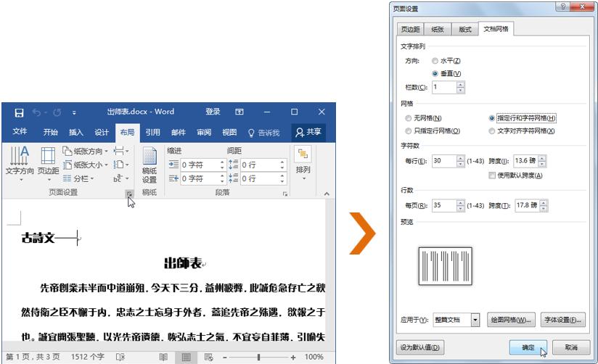The height and width of the screenshot is (364, 598).
Task: Open the 纸张 tab in page setup dialog
Action: (x=438, y=29)
